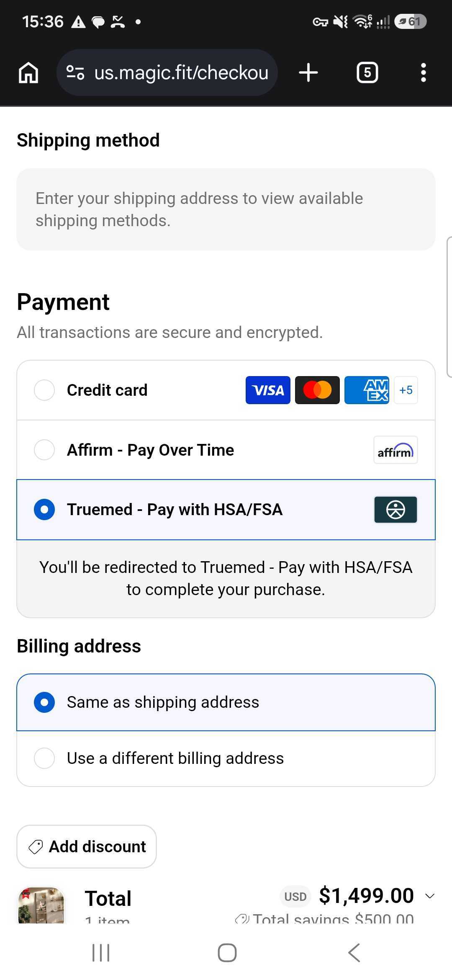Open the tab switcher showing 5 tabs
452x980 pixels.
point(367,72)
